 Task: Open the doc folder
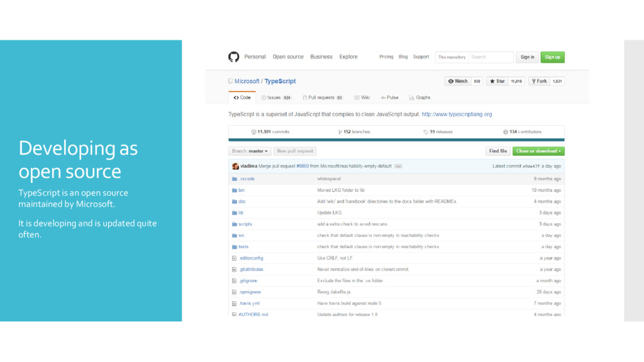pos(242,202)
